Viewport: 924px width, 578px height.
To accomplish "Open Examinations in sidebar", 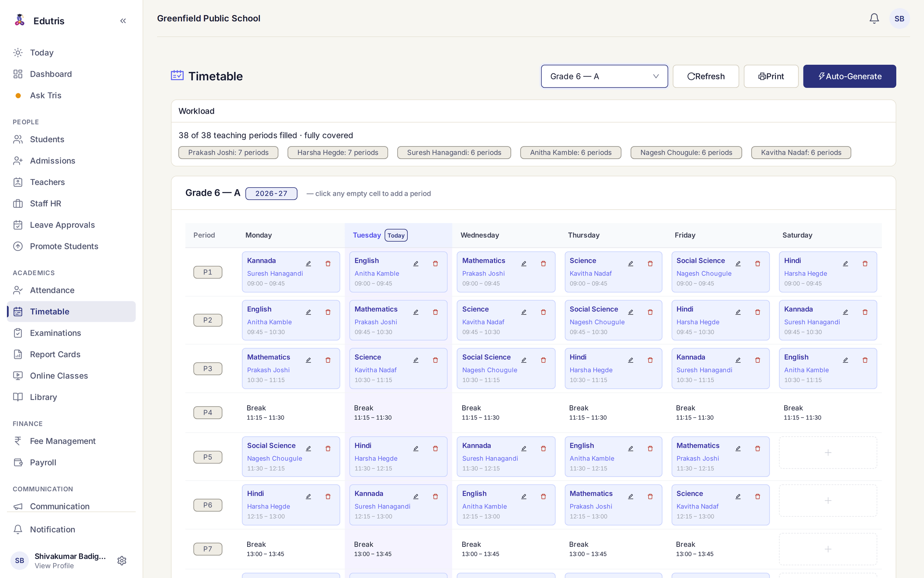I will click(72, 333).
